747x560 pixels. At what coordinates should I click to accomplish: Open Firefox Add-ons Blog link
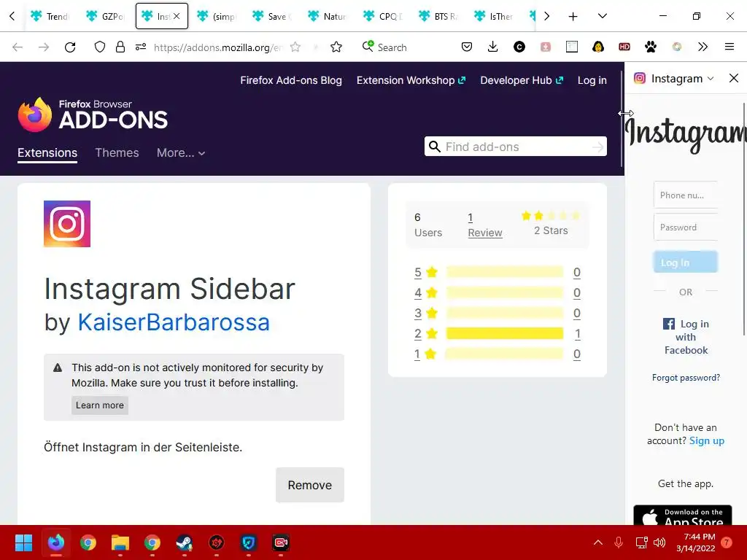[290, 80]
